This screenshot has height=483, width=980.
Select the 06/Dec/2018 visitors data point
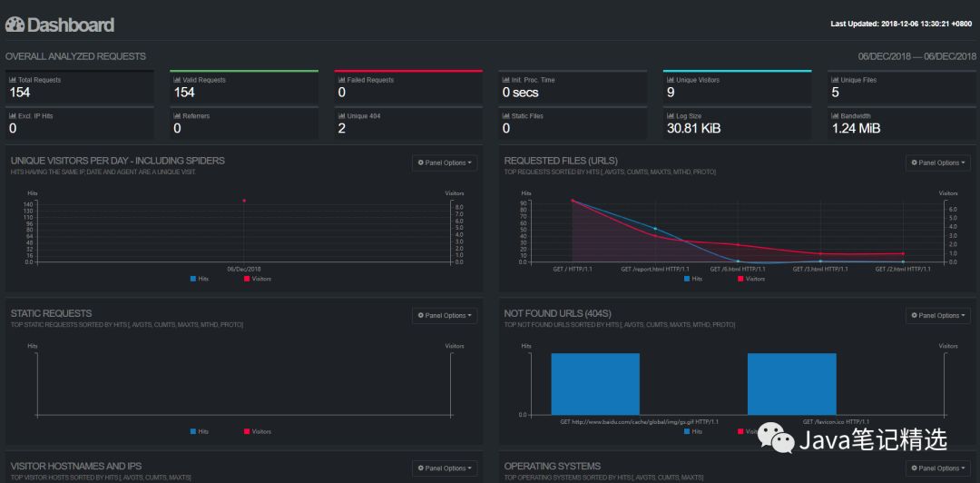(244, 201)
